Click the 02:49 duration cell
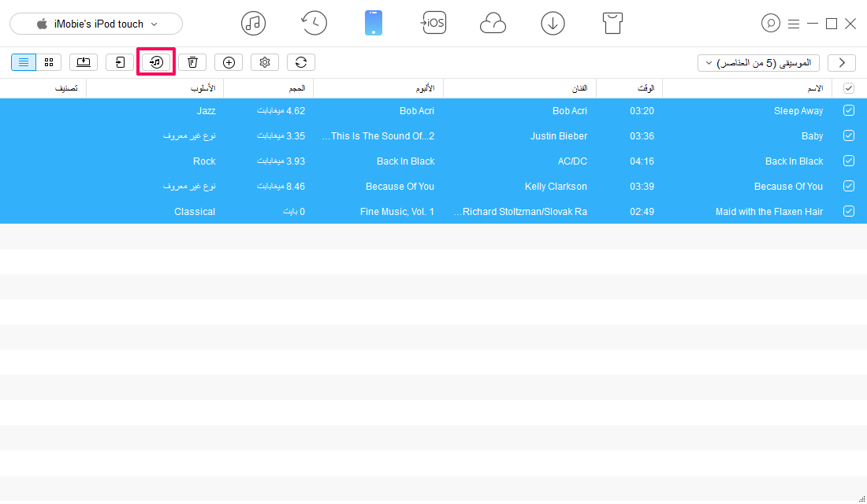 [x=642, y=212]
